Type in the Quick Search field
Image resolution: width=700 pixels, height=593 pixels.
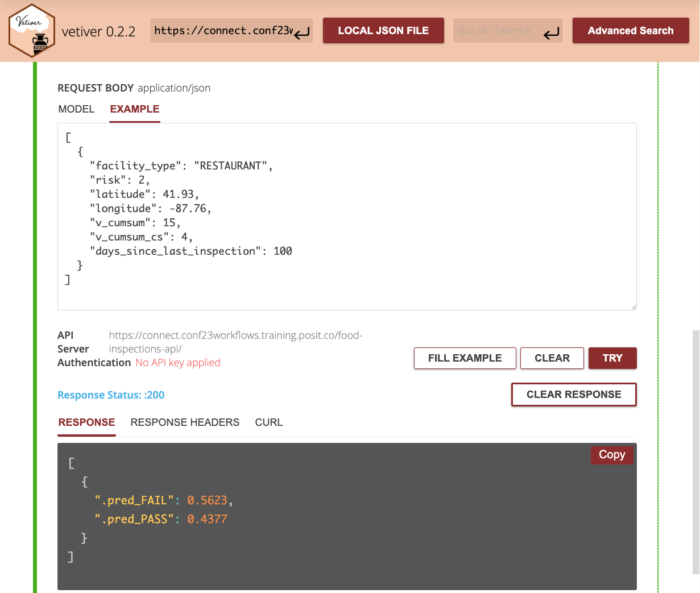point(495,31)
